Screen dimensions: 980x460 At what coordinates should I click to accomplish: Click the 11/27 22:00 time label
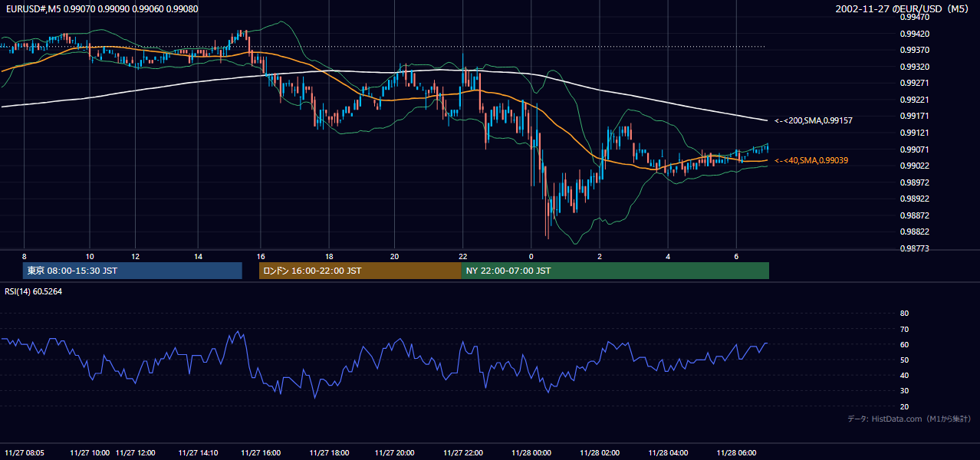[463, 453]
